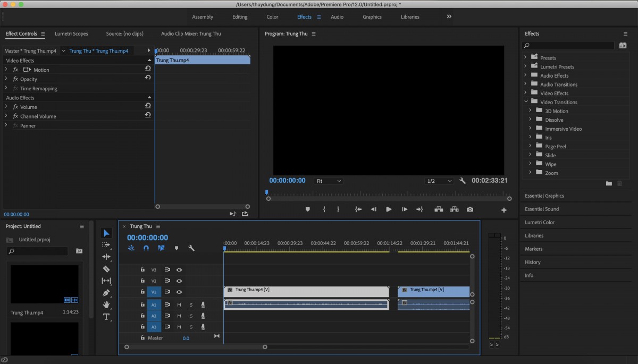
Task: Click the timeline horizontal zoom scrollbar
Action: click(x=196, y=347)
